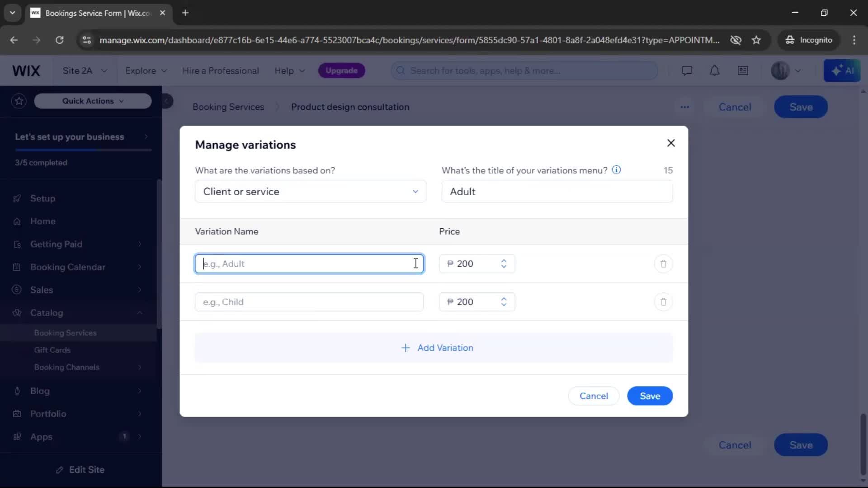This screenshot has width=868, height=488.
Task: Expand Sales menu
Action: pos(79,290)
